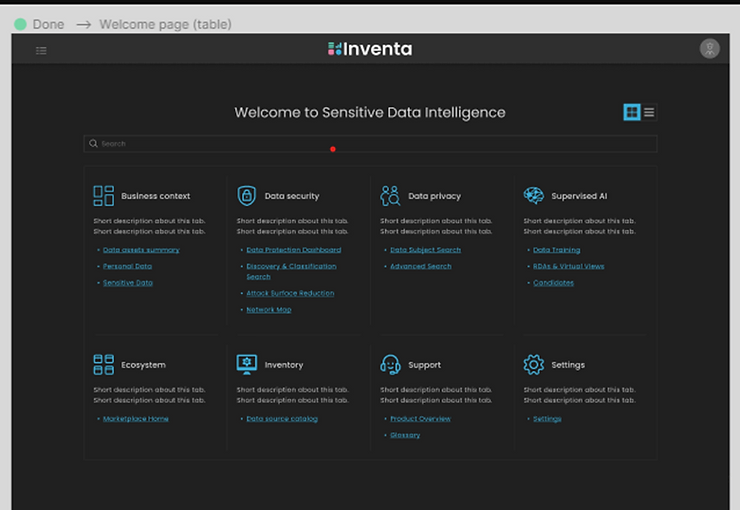Select the Support heading
740x510 pixels.
(425, 365)
